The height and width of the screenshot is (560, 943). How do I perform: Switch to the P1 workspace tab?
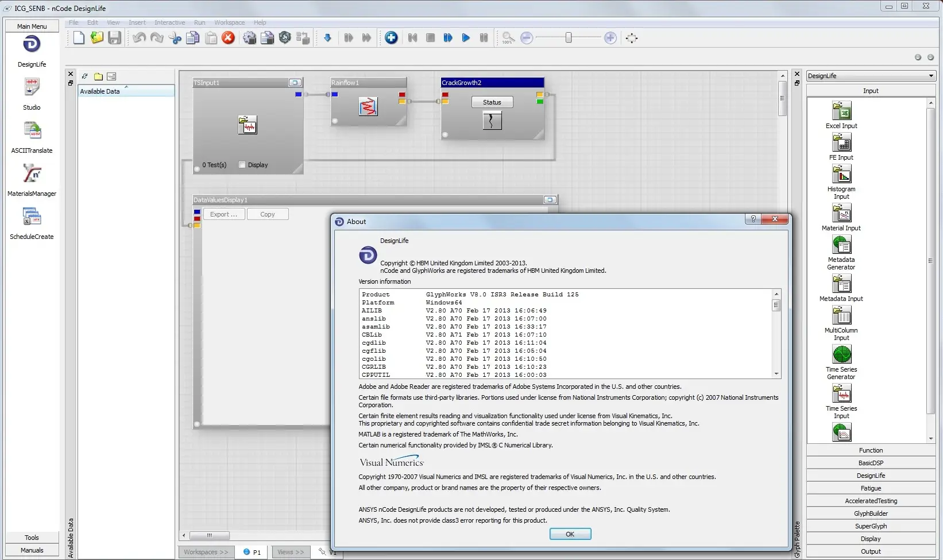tap(252, 552)
